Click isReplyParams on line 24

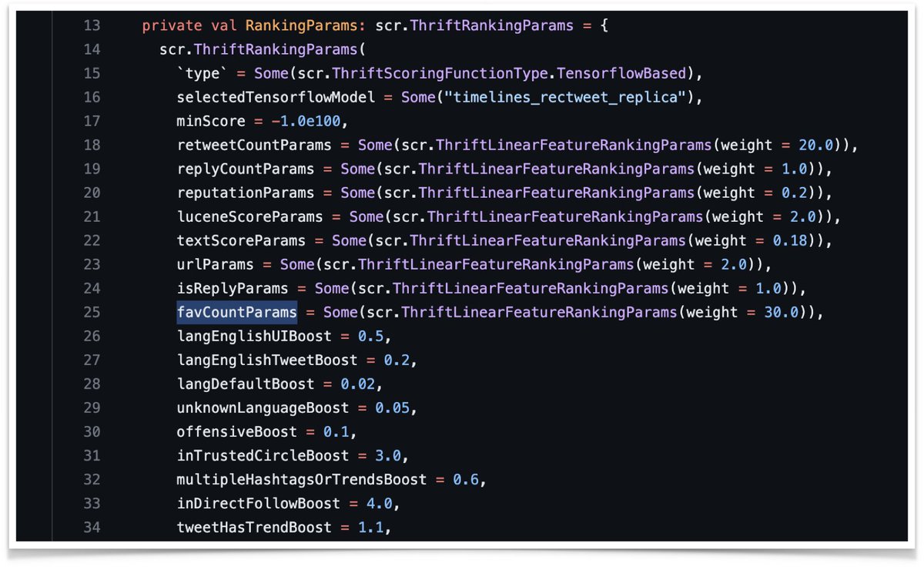click(233, 288)
